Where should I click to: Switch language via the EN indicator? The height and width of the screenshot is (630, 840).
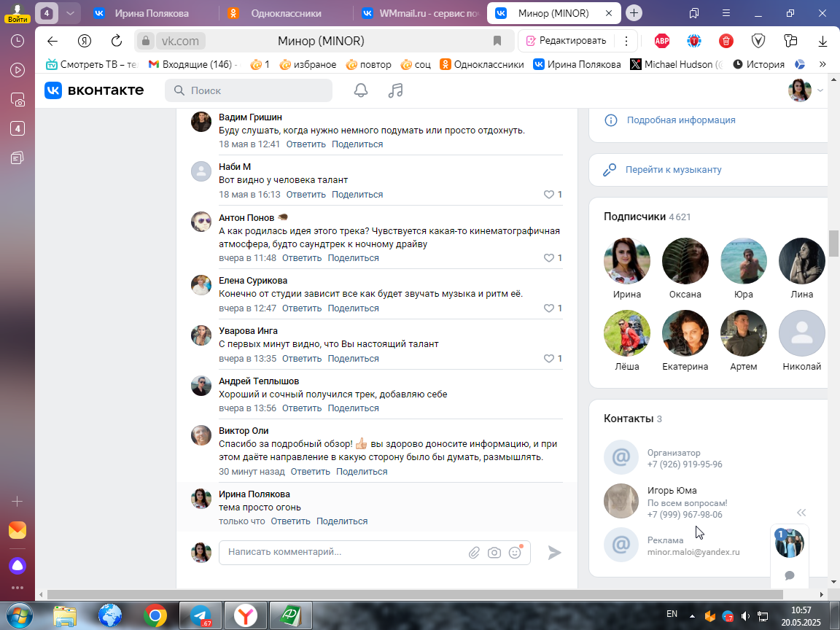[672, 614]
